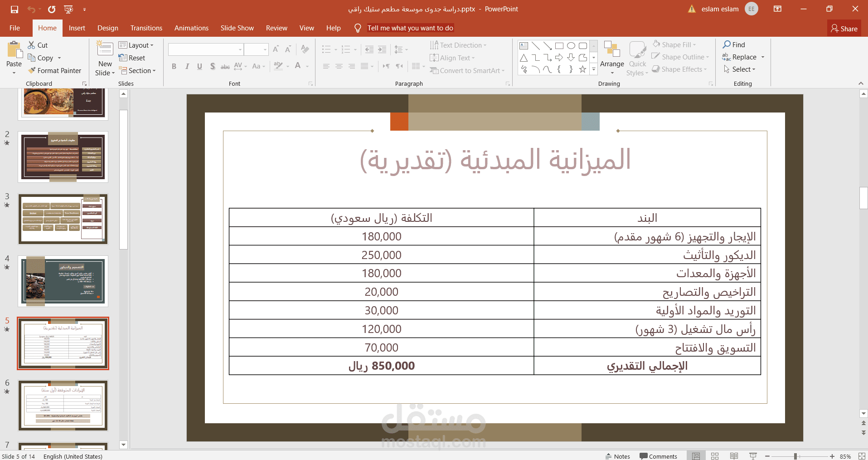Click the New Slide icon

pos(105,49)
